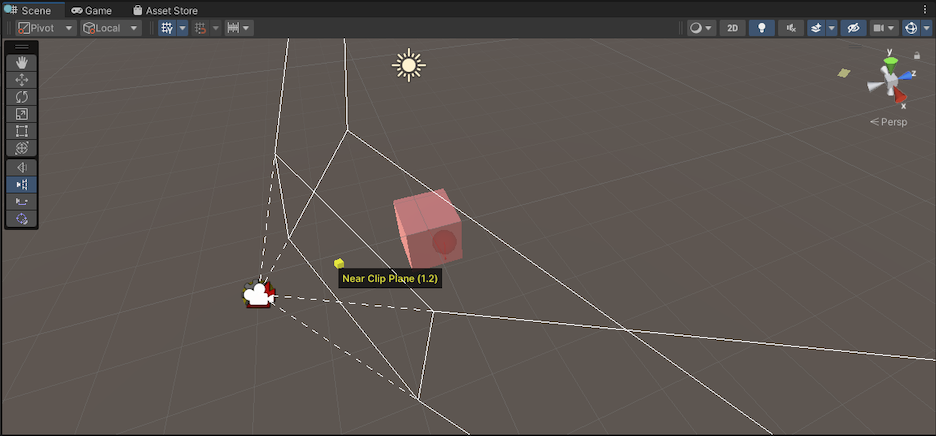Open the Asset Store tab
This screenshot has width=936, height=436.
pyautogui.click(x=165, y=10)
